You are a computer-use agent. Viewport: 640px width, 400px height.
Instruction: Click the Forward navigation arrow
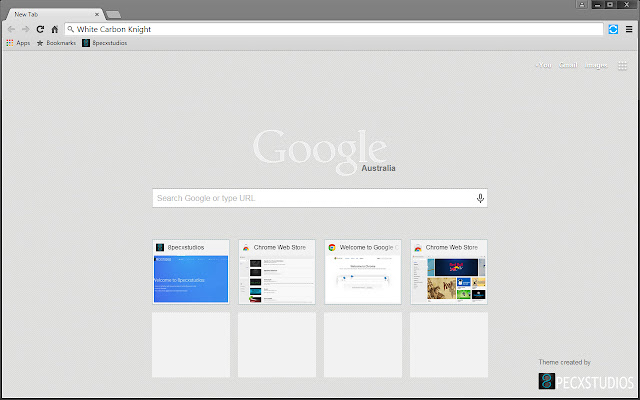click(x=26, y=29)
